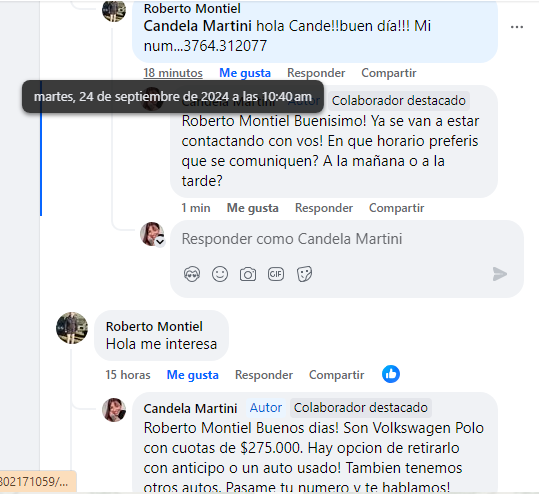Toggle Me gusta on the 15 horas comment
Screen dimensions: 539x494
pyautogui.click(x=192, y=375)
